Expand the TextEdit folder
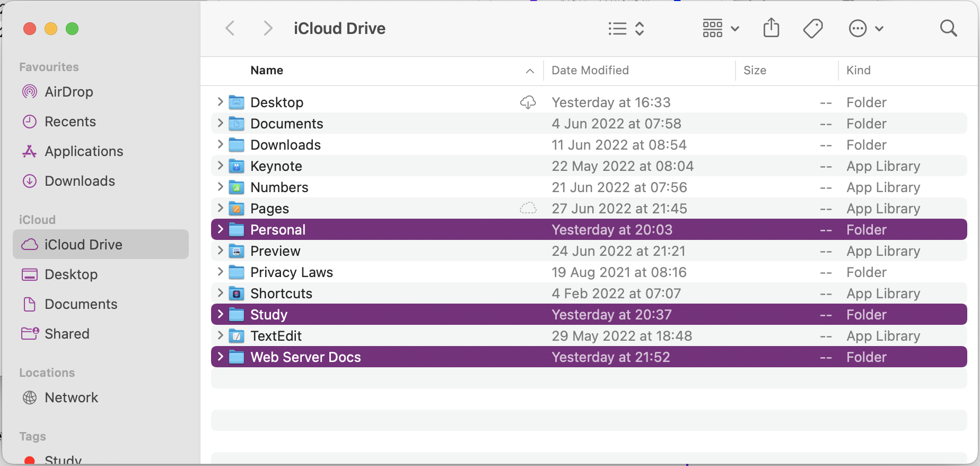 220,335
